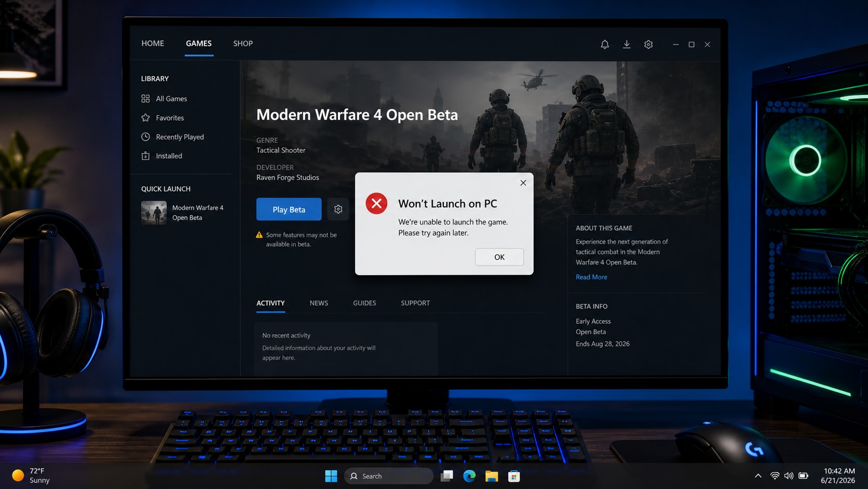This screenshot has width=868, height=489.
Task: Open All Games in the library
Action: (x=171, y=99)
